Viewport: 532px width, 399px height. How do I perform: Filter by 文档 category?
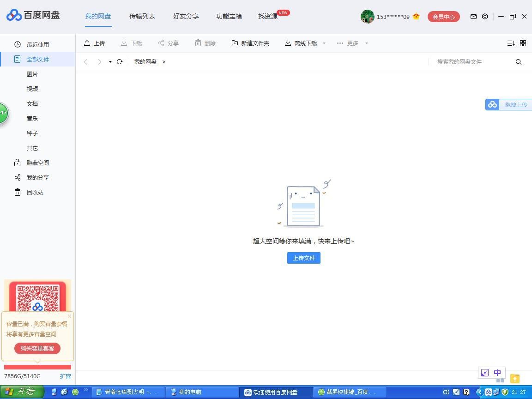pyautogui.click(x=32, y=103)
